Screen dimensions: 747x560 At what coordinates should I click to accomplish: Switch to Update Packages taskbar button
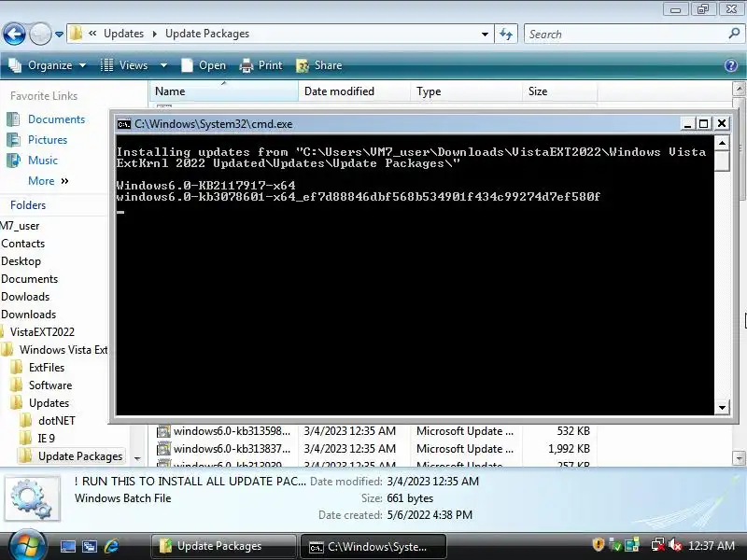pos(224,546)
